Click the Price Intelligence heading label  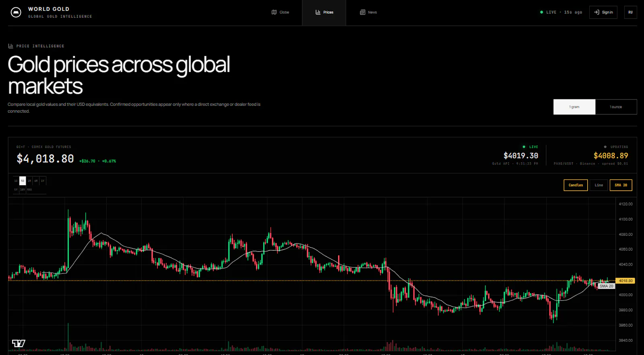click(x=40, y=46)
